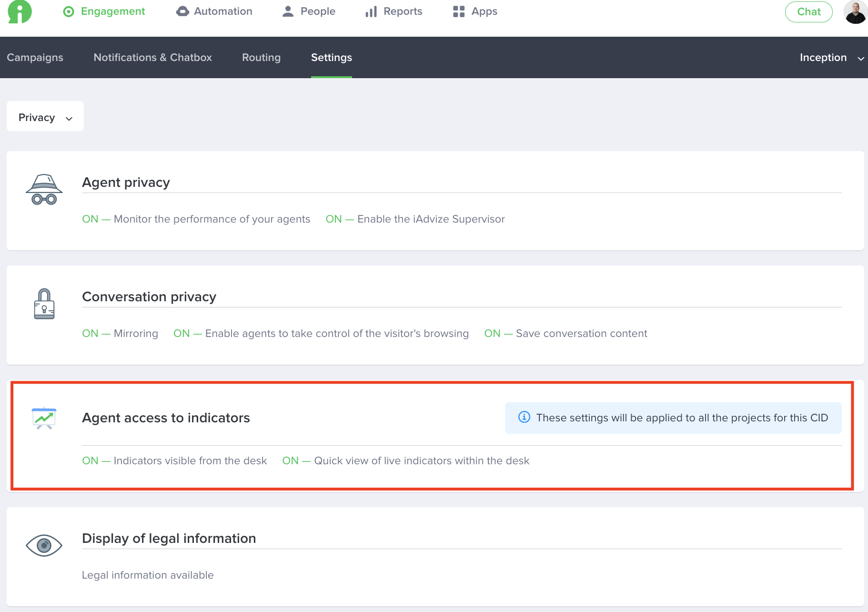Select the Settings tab
Image resolution: width=868 pixels, height=612 pixels.
[x=332, y=57]
